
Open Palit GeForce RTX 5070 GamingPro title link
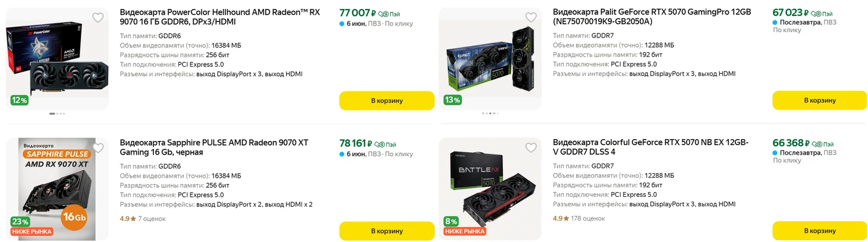pyautogui.click(x=652, y=17)
